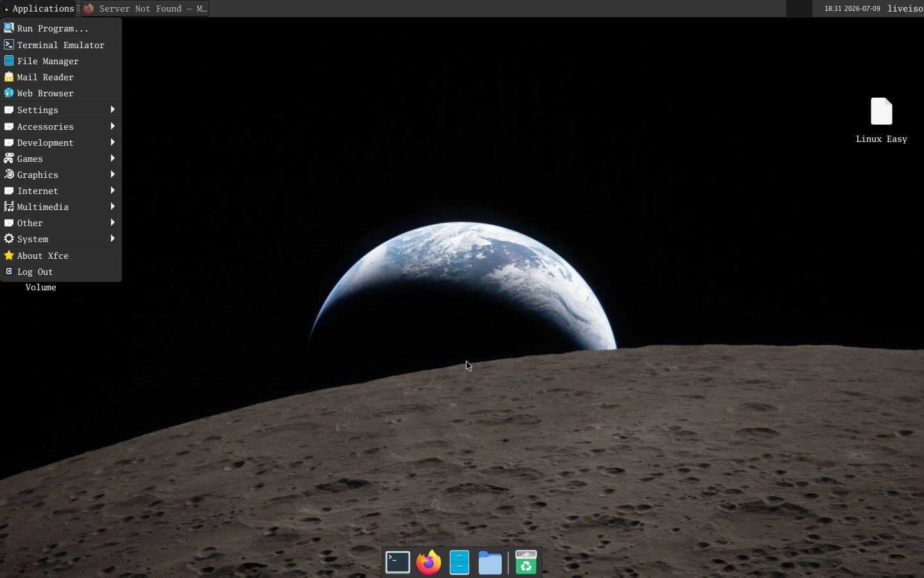
Task: Click the clock showing 18:31 2026-07-09
Action: [x=852, y=8]
